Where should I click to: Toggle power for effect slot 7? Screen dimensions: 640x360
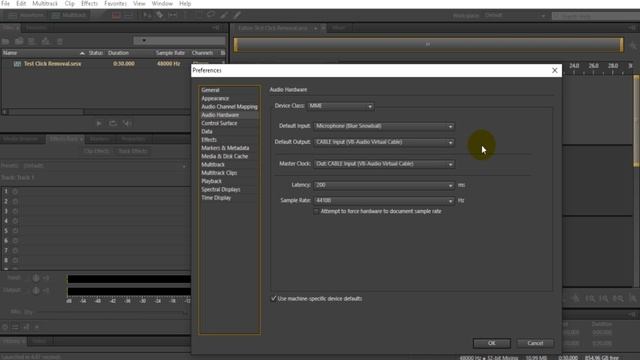coord(15,250)
